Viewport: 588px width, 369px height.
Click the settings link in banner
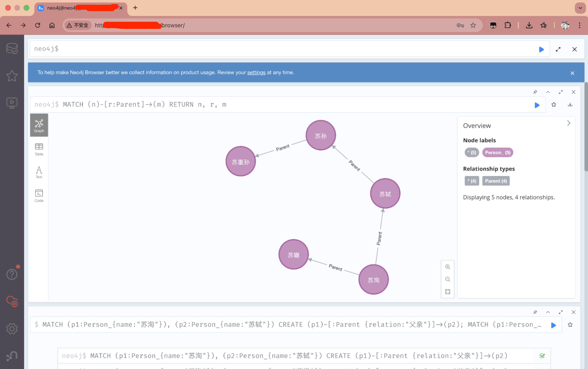coord(256,73)
